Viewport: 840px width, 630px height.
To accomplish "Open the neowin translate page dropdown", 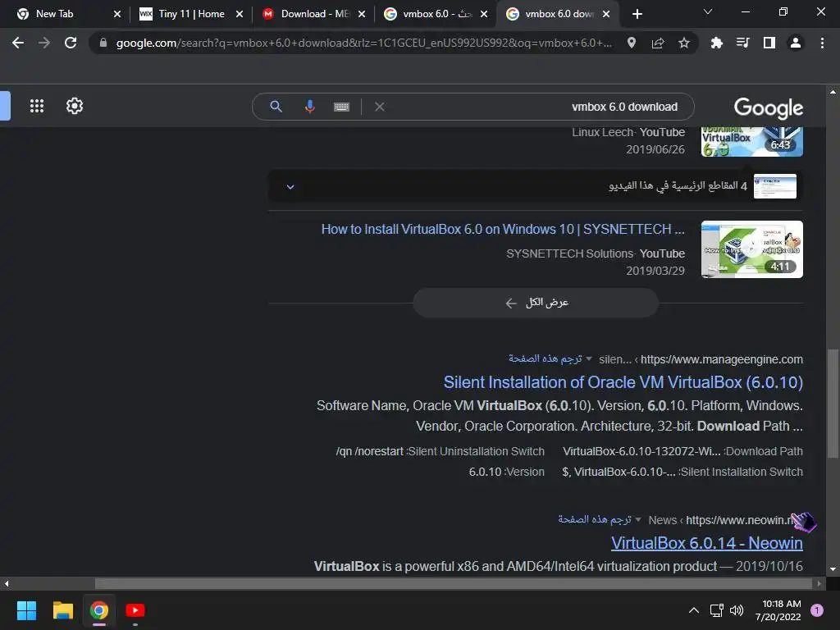I will point(638,519).
